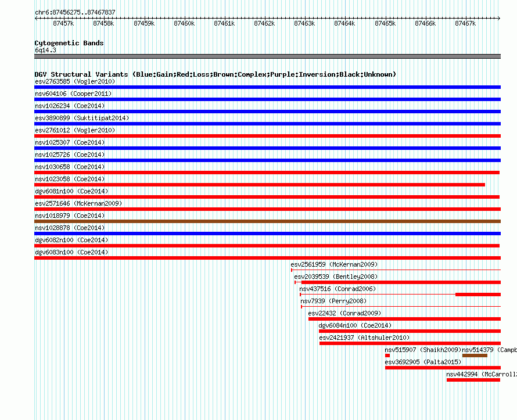Select the thin red esv2561959 line
This screenshot has height=420, width=517.
click(396, 270)
